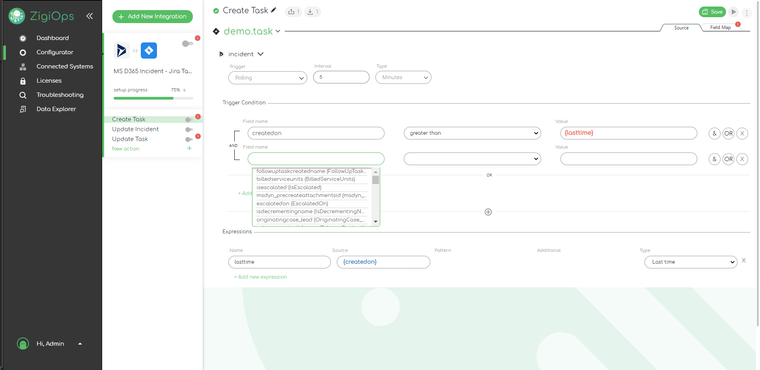Open the Trigger Polling dropdown
Screen dimensions: 760x370
(x=268, y=78)
